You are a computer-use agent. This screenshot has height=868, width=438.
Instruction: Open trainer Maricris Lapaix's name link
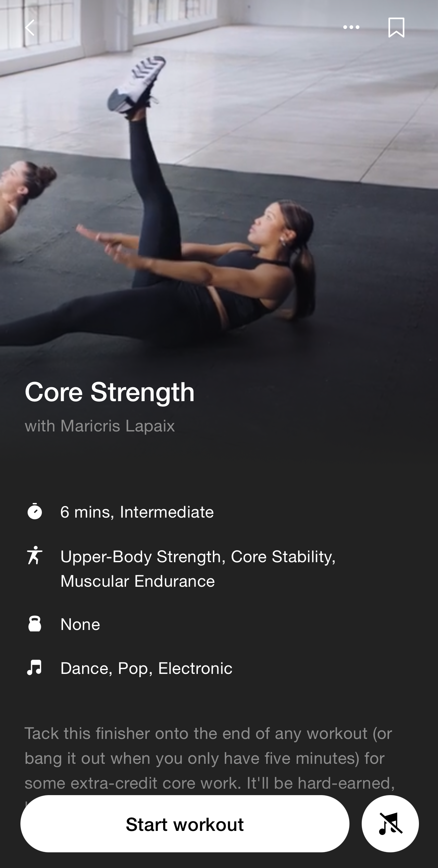(117, 426)
